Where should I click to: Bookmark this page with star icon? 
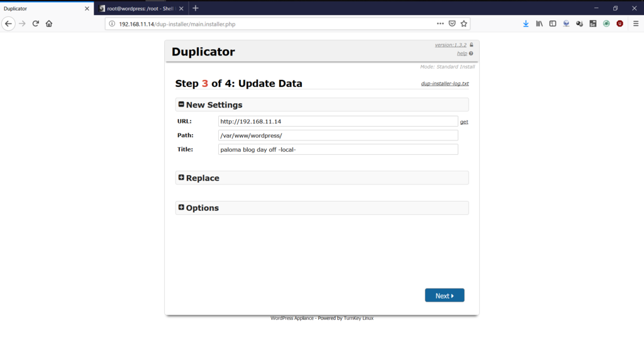tap(464, 23)
